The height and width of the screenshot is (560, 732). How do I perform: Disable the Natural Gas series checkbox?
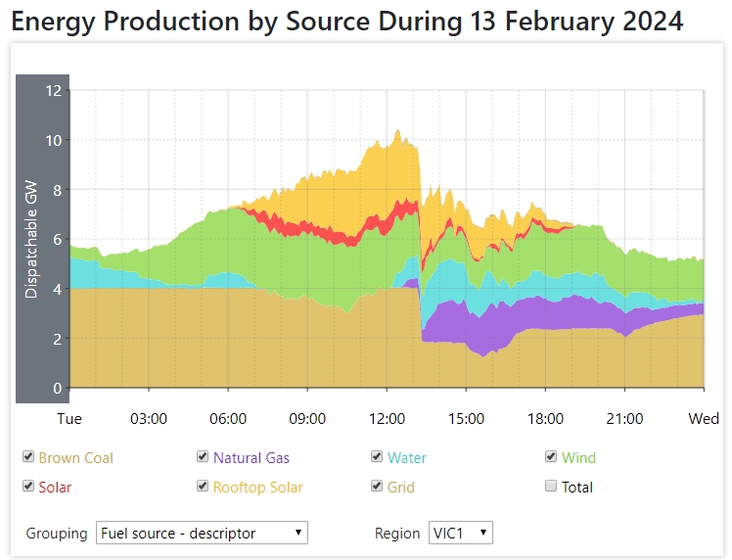[203, 457]
